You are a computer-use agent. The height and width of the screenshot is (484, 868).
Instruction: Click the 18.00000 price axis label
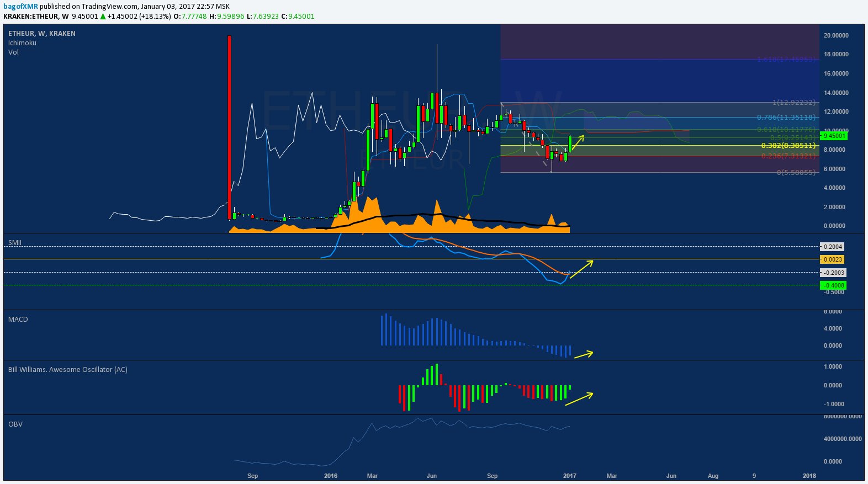pyautogui.click(x=836, y=55)
